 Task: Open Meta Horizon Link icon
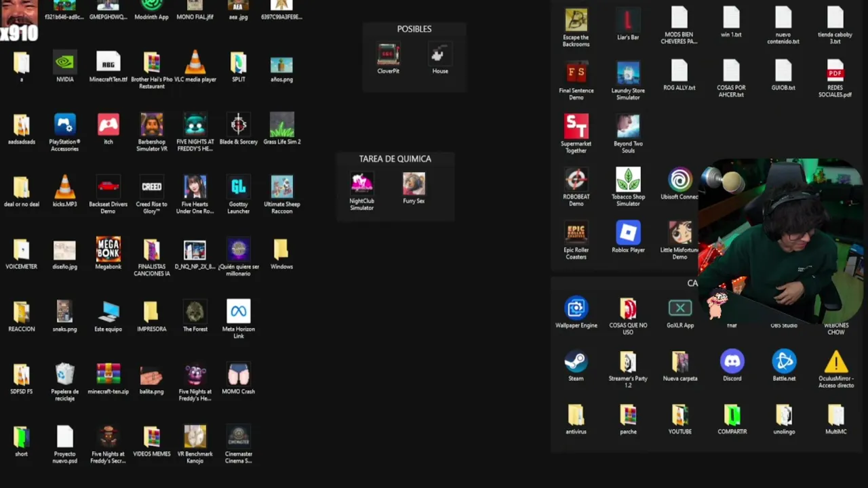pos(238,312)
